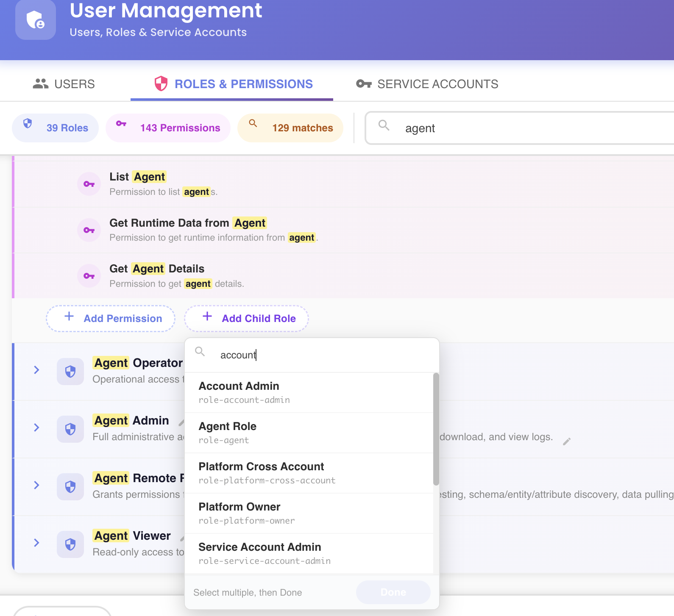Click the shield icon of Agent Operator role
This screenshot has height=616, width=674.
70,372
